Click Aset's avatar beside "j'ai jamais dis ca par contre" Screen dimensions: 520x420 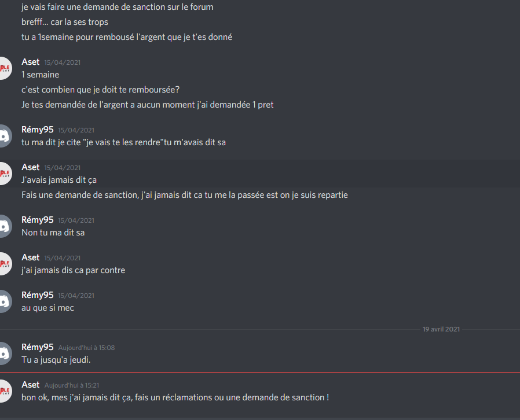pos(4,264)
